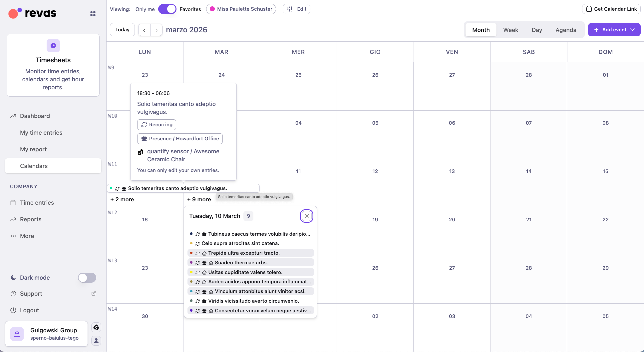Click the grid apps icon beside revas logo
This screenshot has width=644, height=352.
coord(93,14)
